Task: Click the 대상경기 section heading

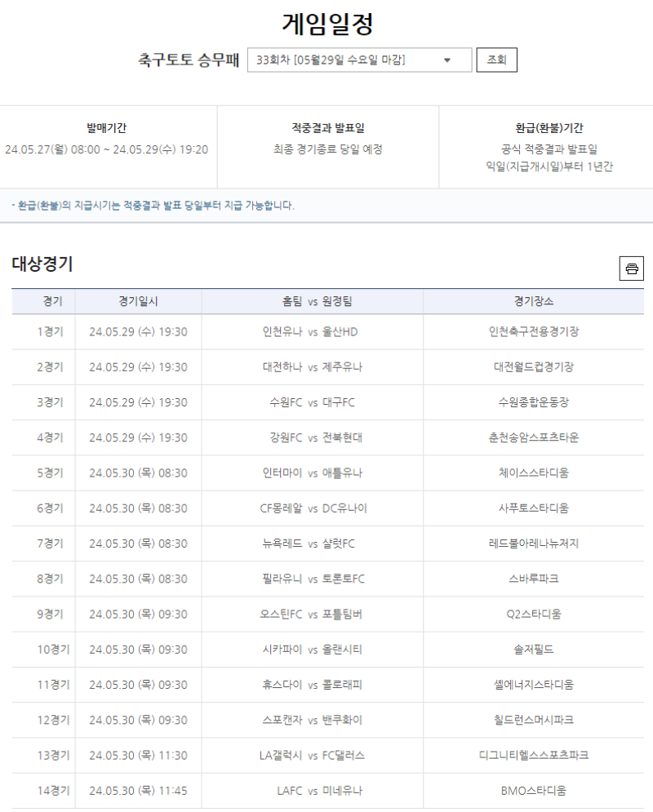Action: point(42,264)
